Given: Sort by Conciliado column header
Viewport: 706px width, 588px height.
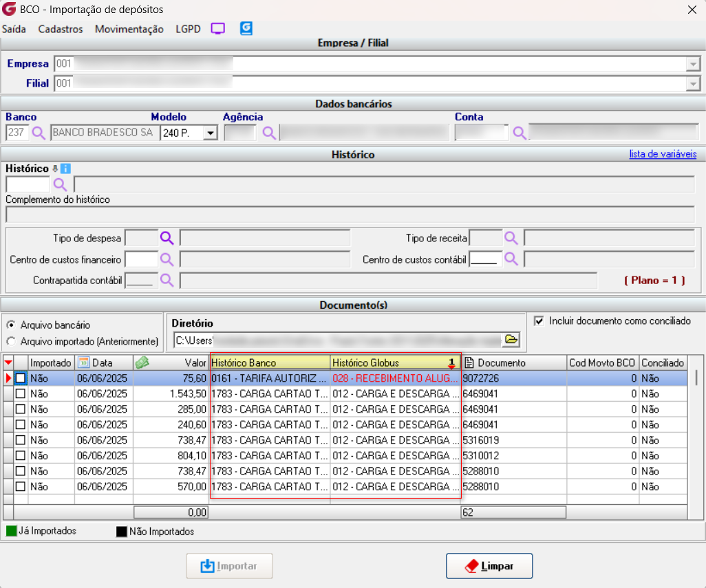Looking at the screenshot, I should (x=663, y=362).
